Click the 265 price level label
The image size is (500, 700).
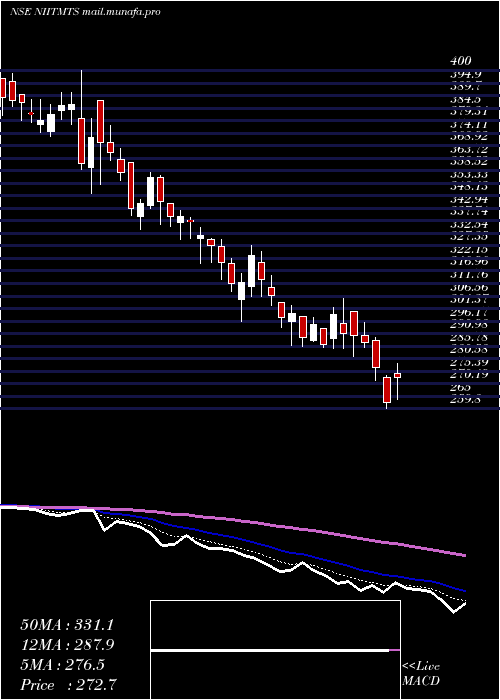pyautogui.click(x=460, y=387)
